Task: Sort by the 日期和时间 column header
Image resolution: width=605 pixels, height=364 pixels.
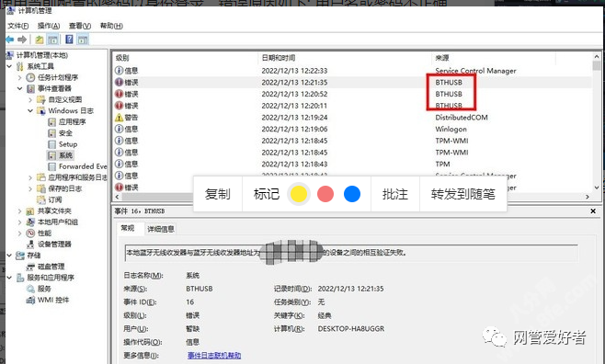Action: pos(344,58)
